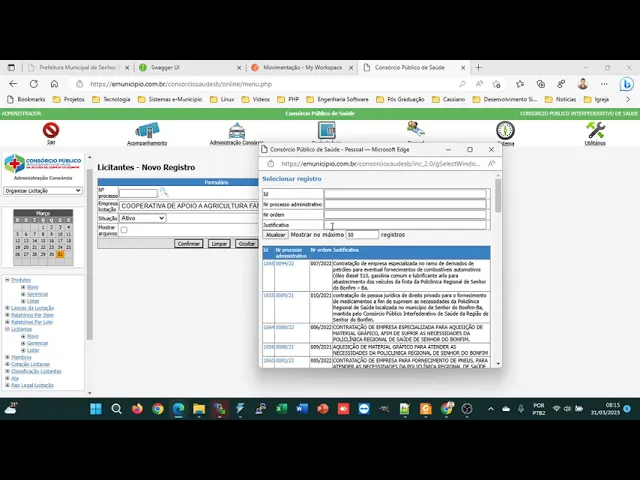The height and width of the screenshot is (480, 640).
Task: Open the tab actions menu icon
Action: coord(11,67)
